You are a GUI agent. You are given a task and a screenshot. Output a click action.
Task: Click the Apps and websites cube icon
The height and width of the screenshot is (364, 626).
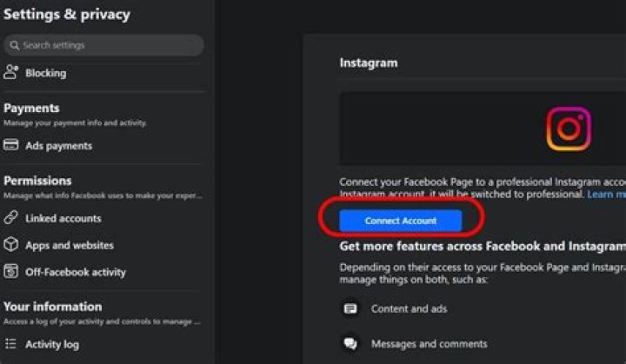point(11,245)
